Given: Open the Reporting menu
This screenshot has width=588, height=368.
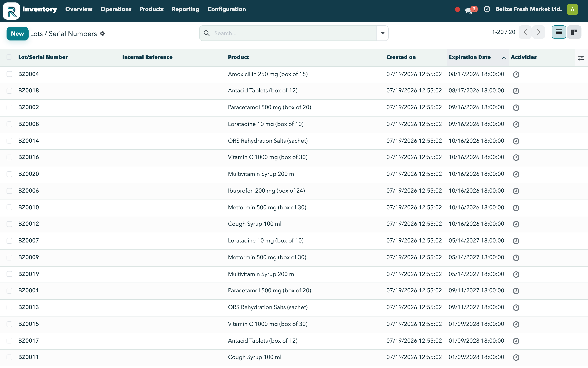Looking at the screenshot, I should [185, 9].
